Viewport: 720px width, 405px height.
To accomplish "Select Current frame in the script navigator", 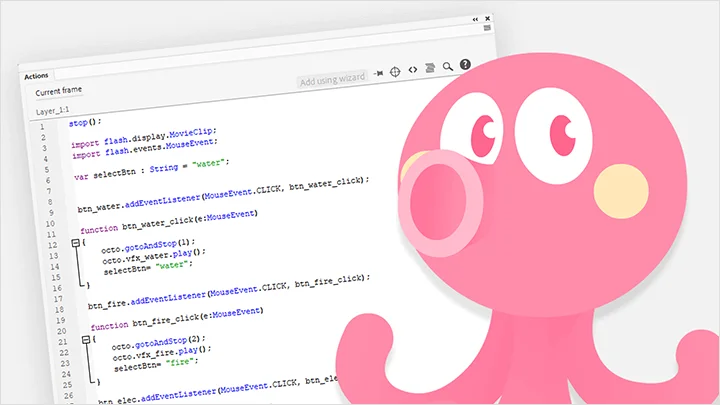I will coord(59,91).
